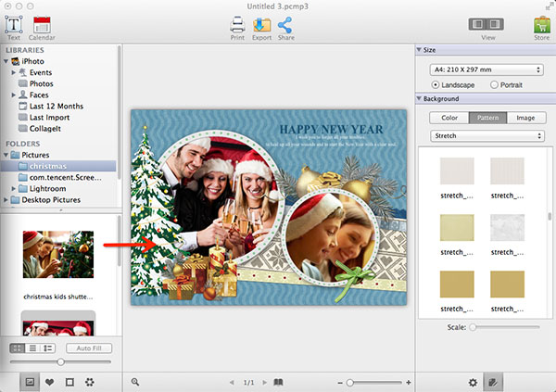Open the Stretch pattern mode dropdown
The image size is (556, 392).
click(x=487, y=135)
